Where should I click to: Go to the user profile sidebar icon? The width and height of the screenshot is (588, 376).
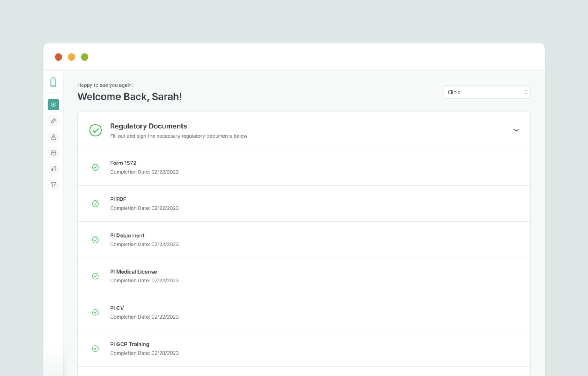[x=53, y=137]
